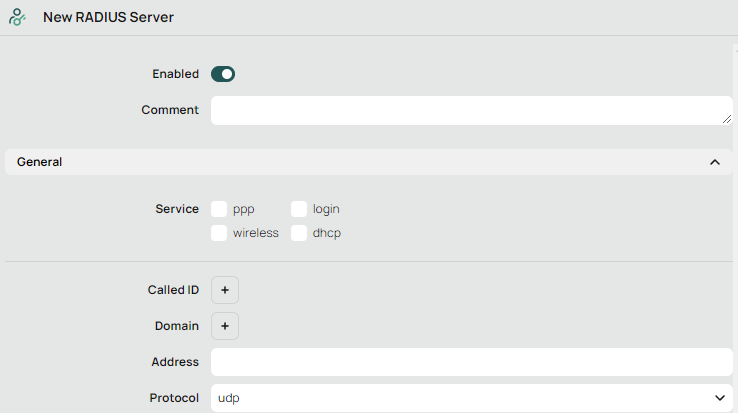The width and height of the screenshot is (738, 413).
Task: Click the wireless label text
Action: click(256, 233)
